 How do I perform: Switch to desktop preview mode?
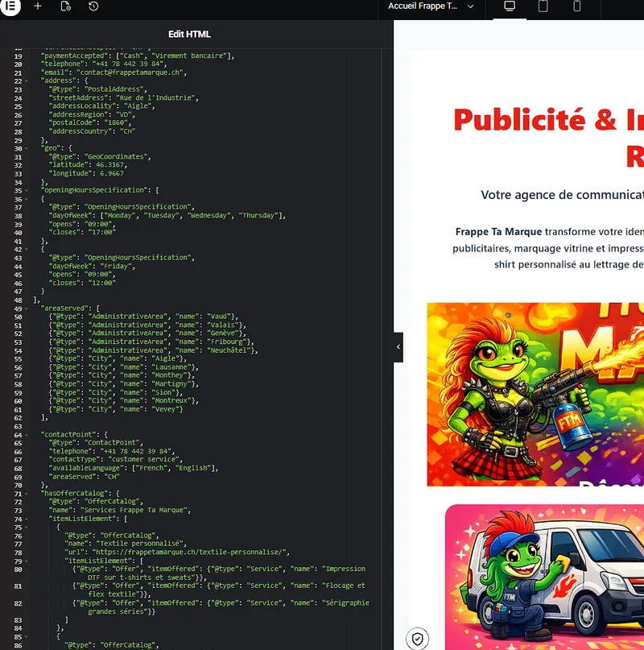(510, 6)
